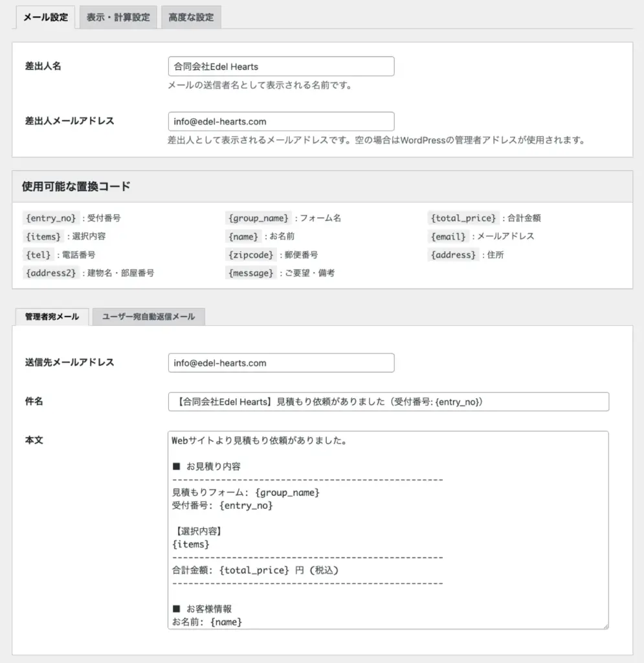The height and width of the screenshot is (663, 644).
Task: Click the 差出人名 input field
Action: coord(281,66)
